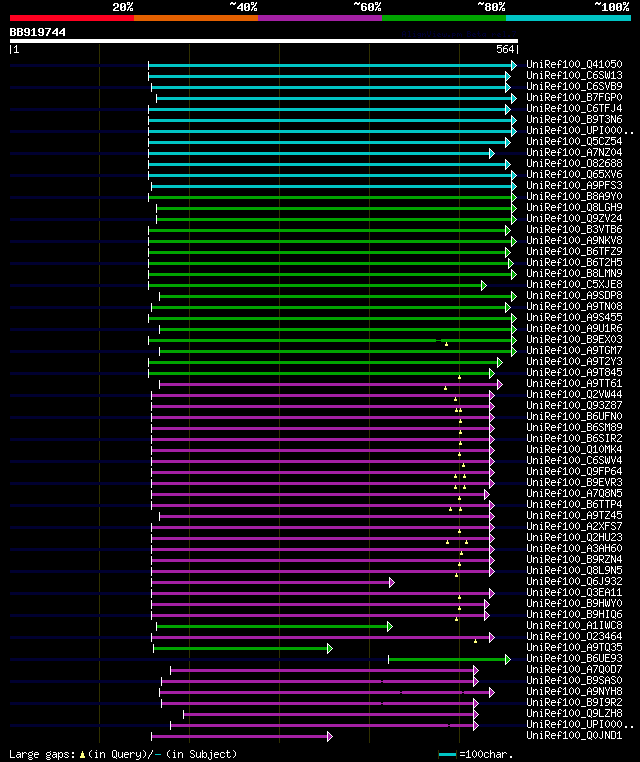This screenshot has width=640, height=762.
Task: Select the UniRef100_Q6J932 label
Action: 574,581
